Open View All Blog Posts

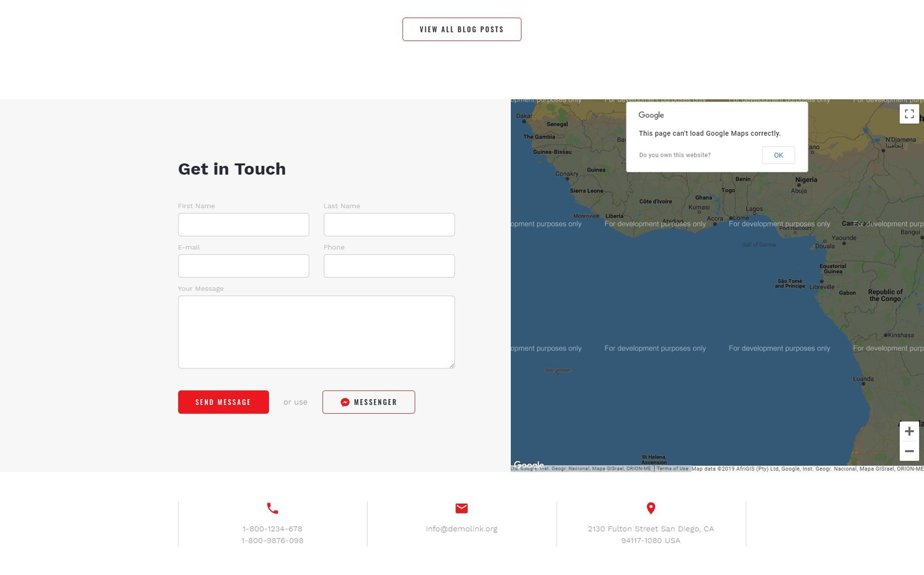pyautogui.click(x=462, y=29)
